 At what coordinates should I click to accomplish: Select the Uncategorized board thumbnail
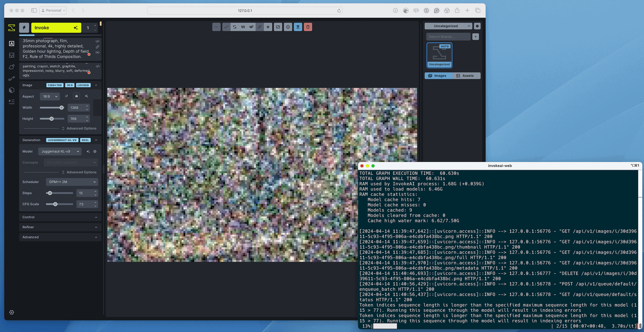pos(439,55)
